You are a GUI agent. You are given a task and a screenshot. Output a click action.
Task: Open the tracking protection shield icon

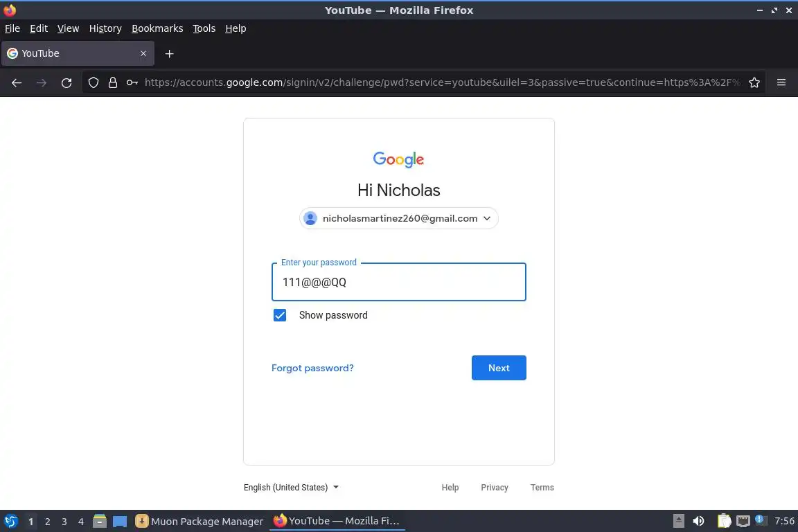pos(93,82)
